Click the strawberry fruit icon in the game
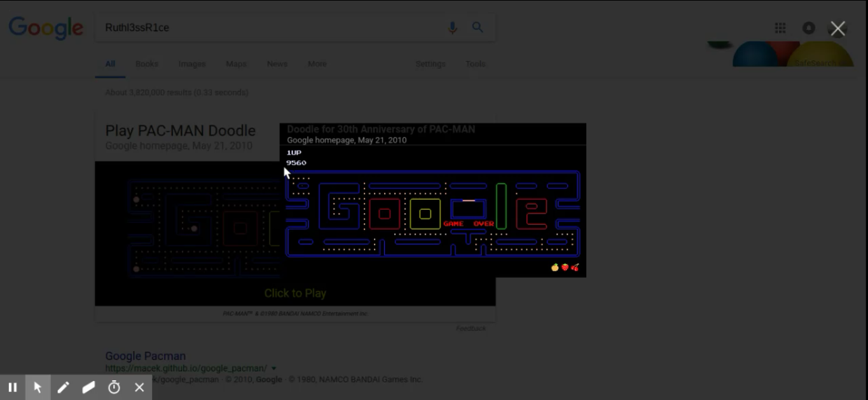868x400 pixels. pos(565,267)
